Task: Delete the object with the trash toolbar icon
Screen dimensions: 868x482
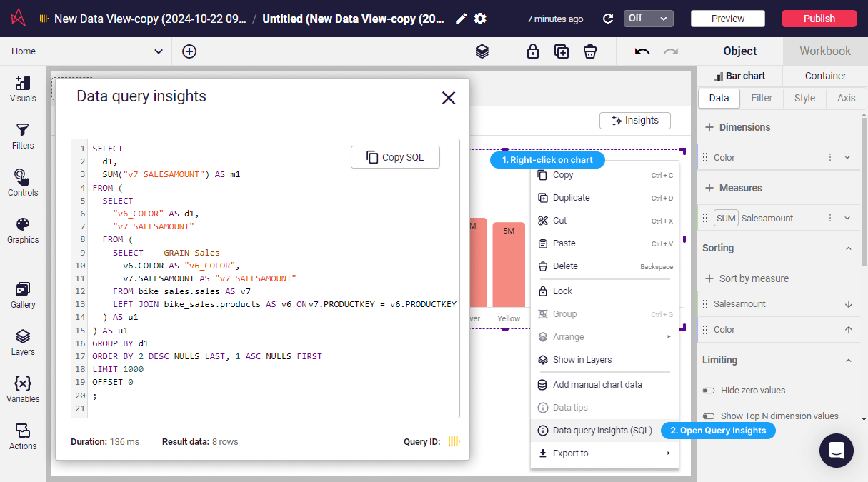Action: click(x=589, y=51)
